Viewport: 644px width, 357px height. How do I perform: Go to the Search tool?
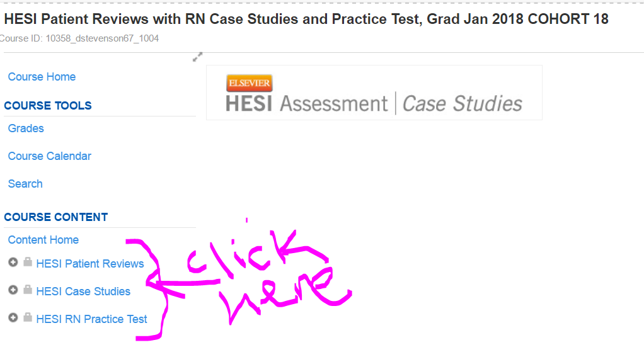(25, 184)
